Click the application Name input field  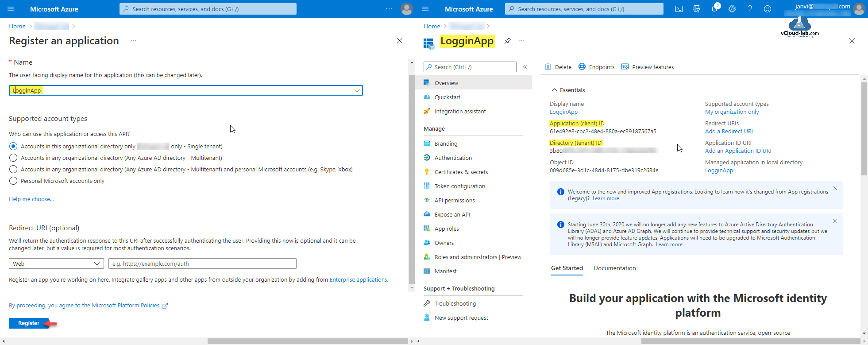coord(186,90)
